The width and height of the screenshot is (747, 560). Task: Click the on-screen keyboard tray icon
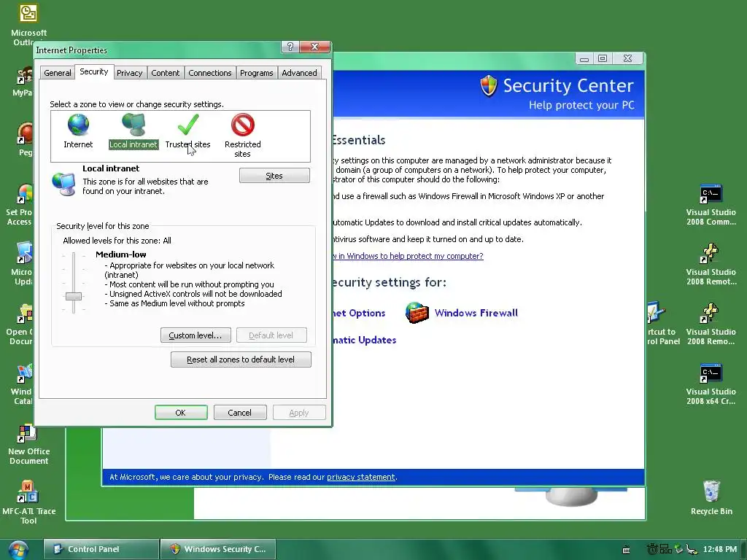pos(626,550)
